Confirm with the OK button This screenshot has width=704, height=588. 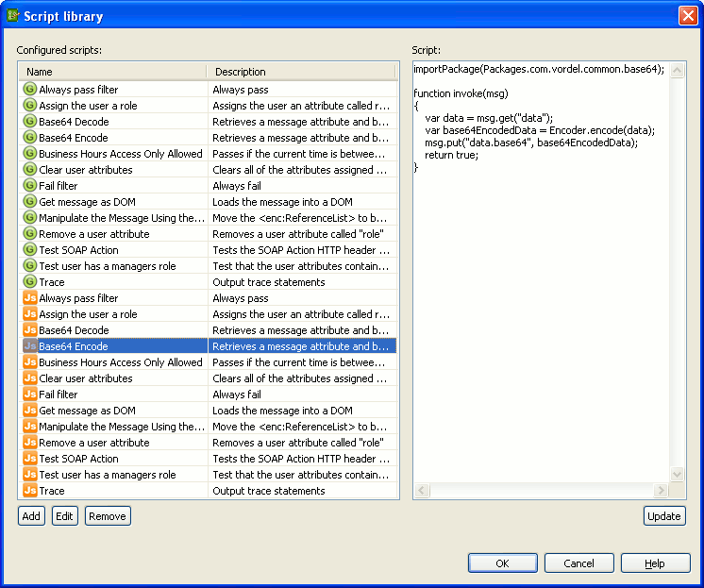502,563
